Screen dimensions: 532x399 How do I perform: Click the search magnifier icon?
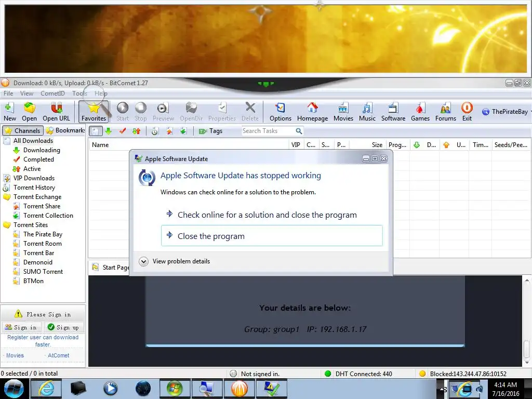tap(299, 131)
